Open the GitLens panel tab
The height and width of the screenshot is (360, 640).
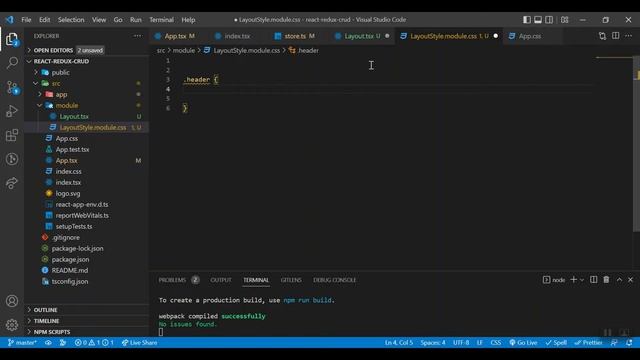tap(291, 280)
